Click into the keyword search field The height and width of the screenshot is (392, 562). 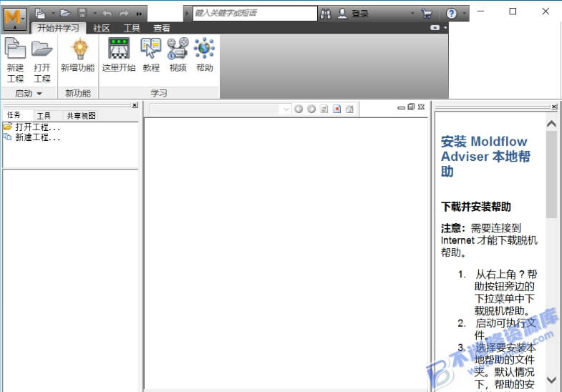point(255,14)
